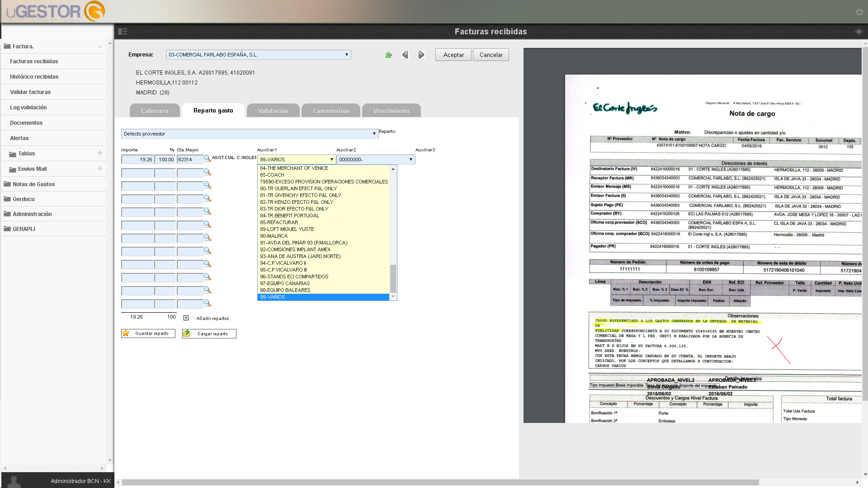Click the uGESTOR logo
The width and height of the screenshot is (868, 488).
click(x=56, y=11)
